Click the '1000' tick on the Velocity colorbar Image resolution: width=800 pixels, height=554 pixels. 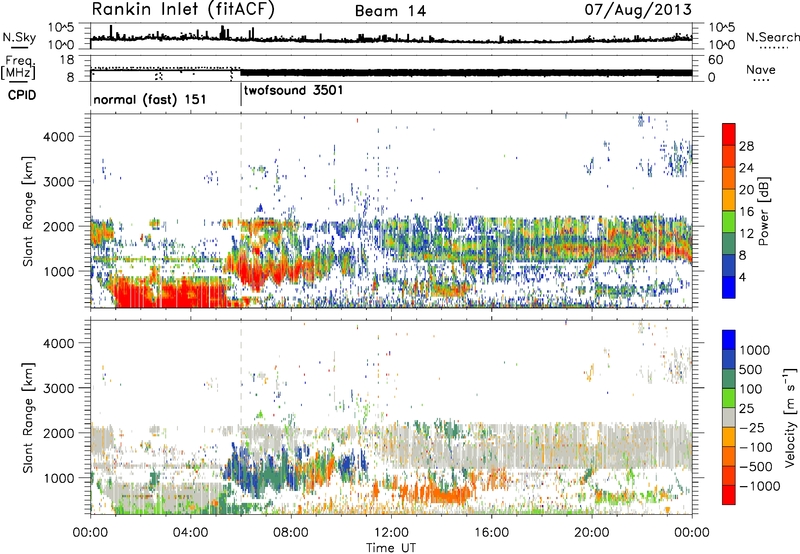click(754, 350)
